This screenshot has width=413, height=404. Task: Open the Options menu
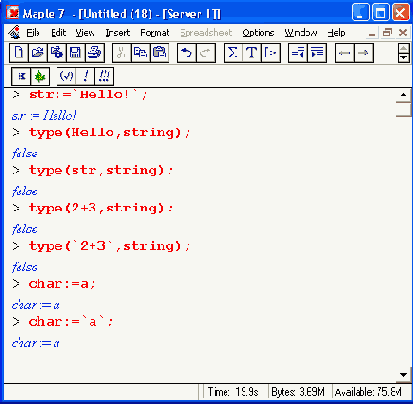point(258,33)
